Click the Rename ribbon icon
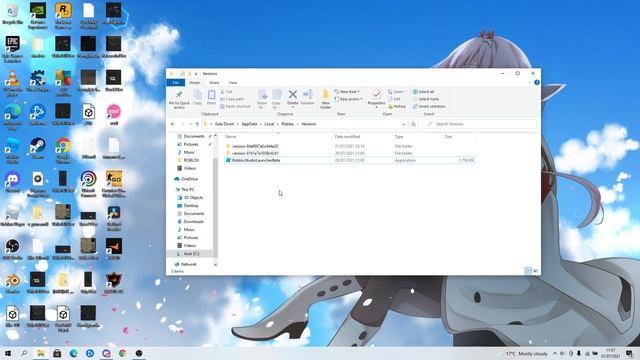640x360 pixels. (307, 95)
